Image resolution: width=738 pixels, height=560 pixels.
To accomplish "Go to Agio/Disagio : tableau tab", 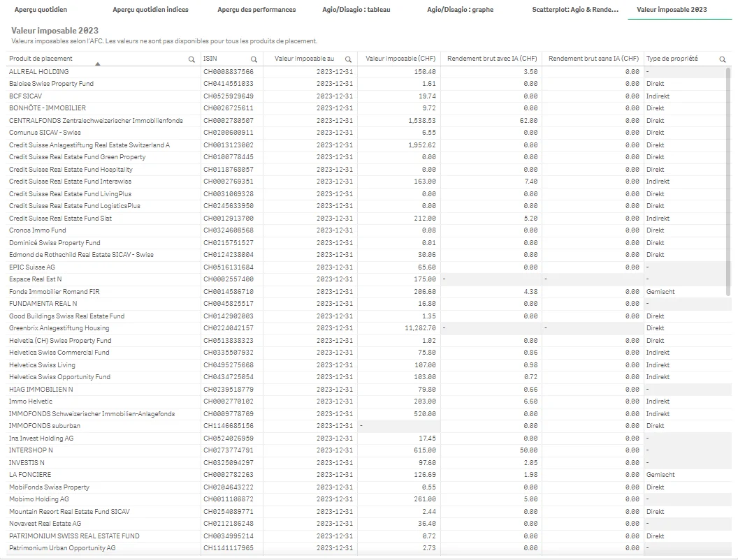I will tap(356, 9).
